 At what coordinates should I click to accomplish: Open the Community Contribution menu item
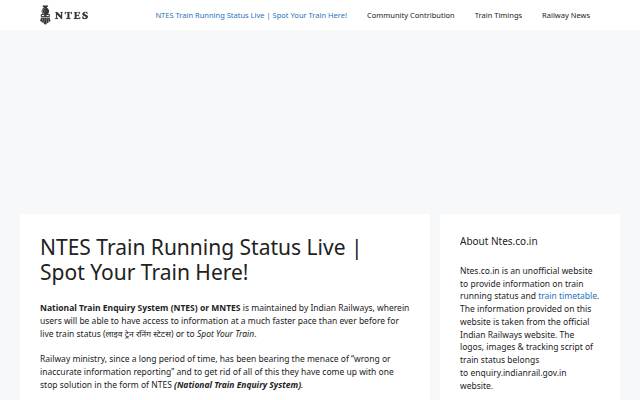410,16
